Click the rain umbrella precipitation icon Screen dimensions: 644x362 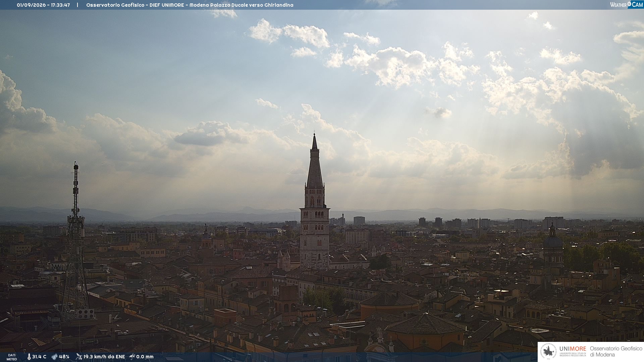[132, 357]
